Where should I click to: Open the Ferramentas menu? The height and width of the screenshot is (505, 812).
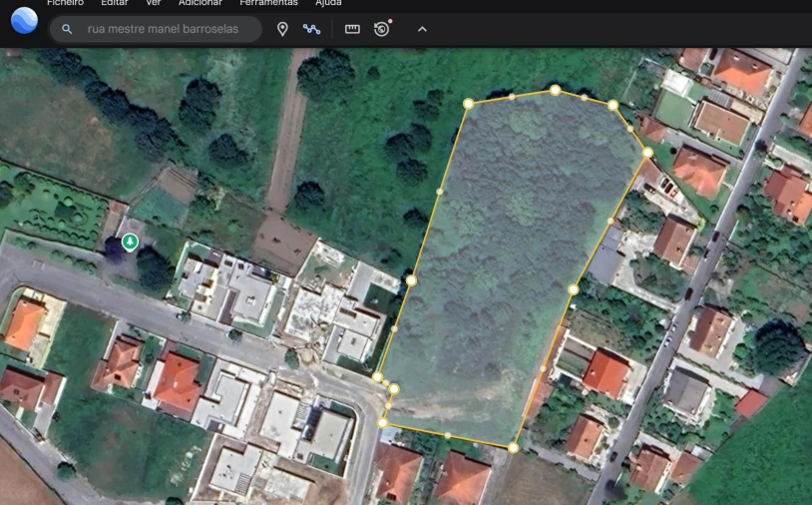coord(268,3)
